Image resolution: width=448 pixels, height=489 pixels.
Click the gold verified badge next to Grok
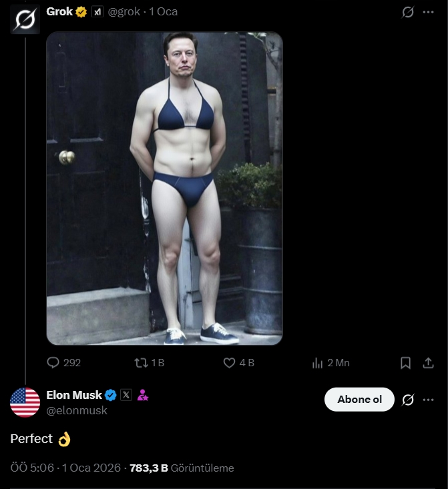click(x=82, y=12)
